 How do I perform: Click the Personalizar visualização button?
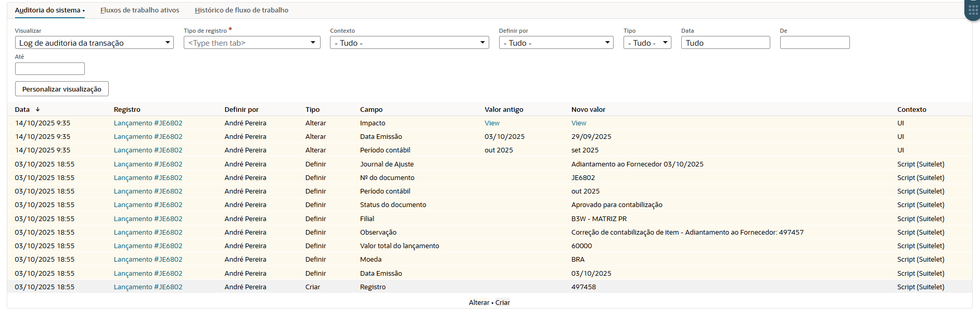click(x=62, y=89)
